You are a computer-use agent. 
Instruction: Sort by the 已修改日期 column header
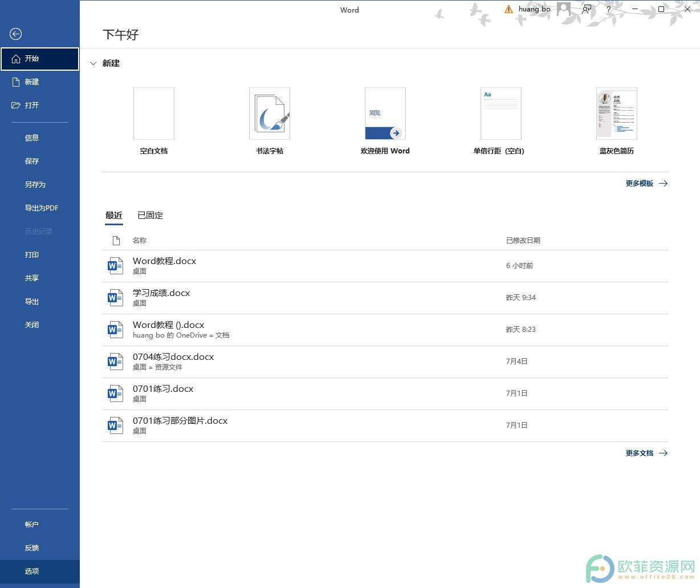point(523,241)
